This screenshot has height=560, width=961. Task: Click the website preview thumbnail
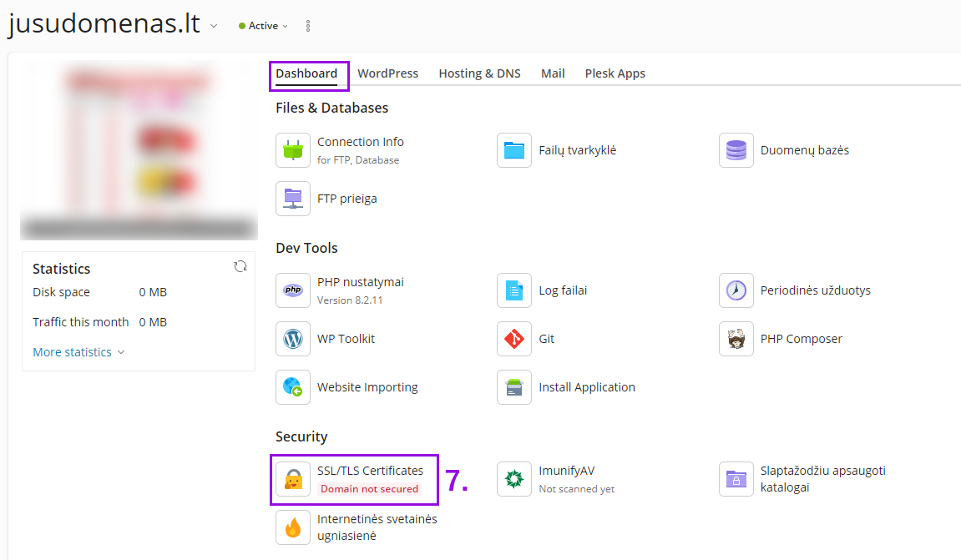click(139, 151)
